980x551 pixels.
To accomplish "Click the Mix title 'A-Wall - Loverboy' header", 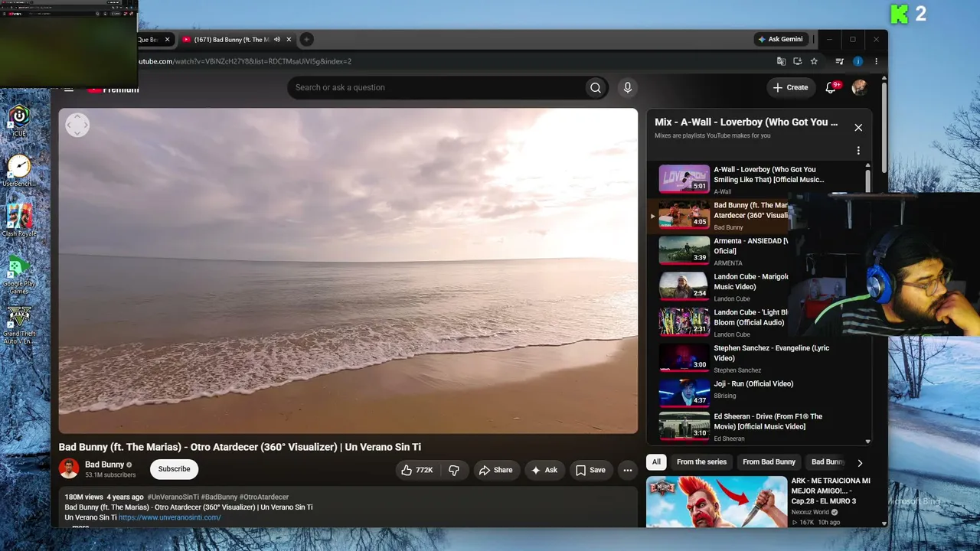I will [746, 122].
